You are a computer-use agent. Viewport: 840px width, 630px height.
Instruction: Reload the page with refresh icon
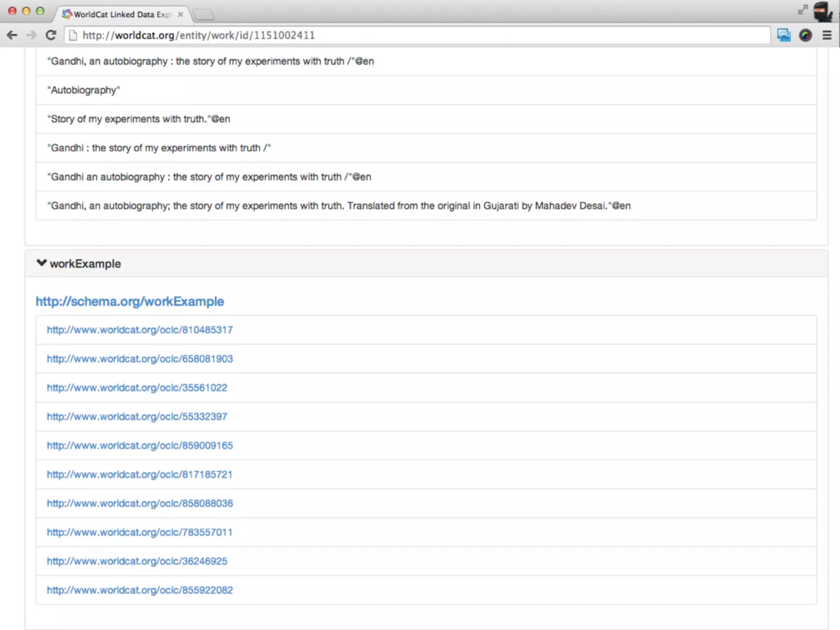(x=51, y=35)
